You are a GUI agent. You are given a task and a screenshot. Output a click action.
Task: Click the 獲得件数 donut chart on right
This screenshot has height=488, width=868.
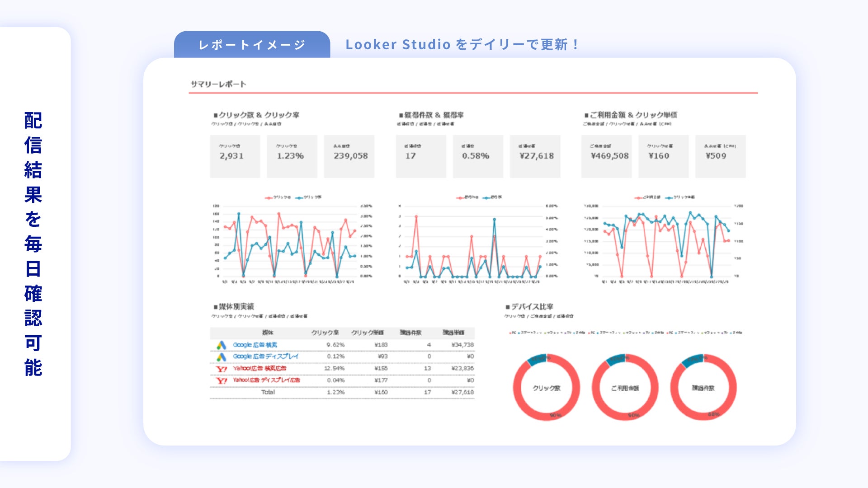pyautogui.click(x=703, y=388)
